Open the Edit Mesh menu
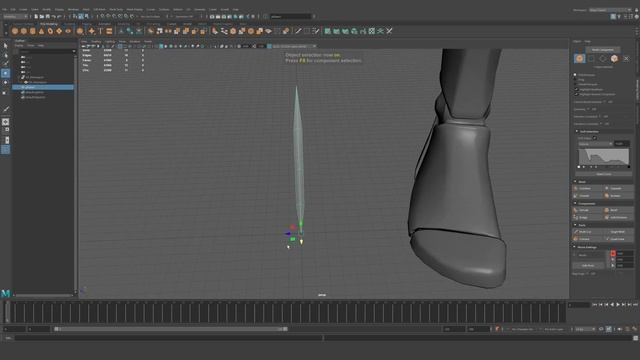 [x=99, y=9]
